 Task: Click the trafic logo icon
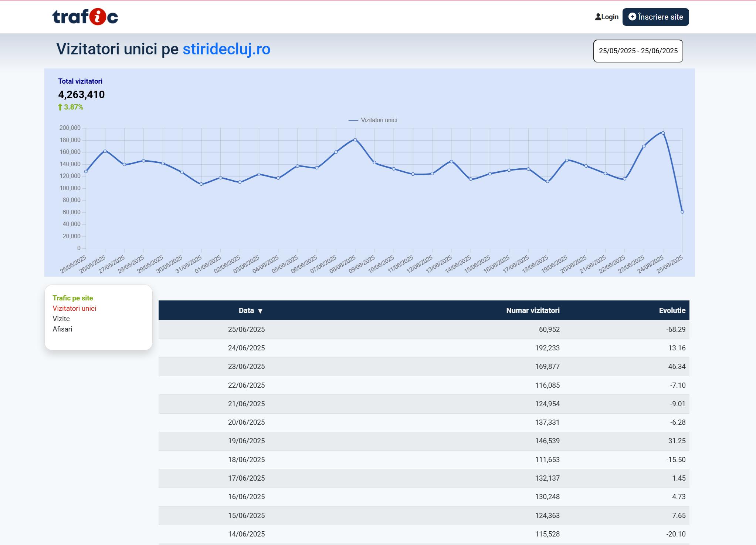tap(85, 17)
